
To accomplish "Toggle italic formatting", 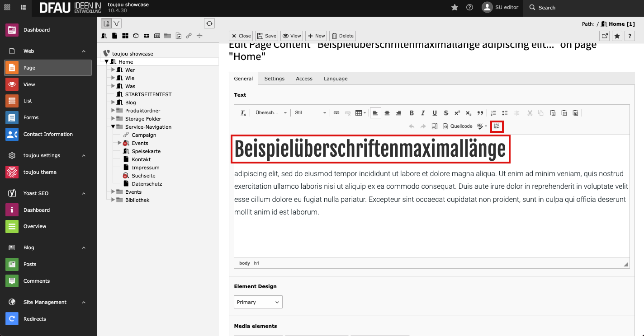I will 423,113.
